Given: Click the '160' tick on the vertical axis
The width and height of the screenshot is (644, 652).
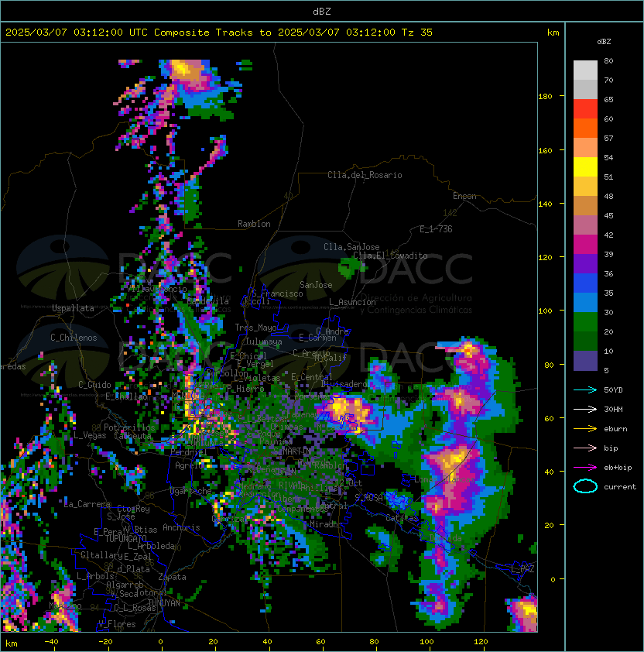Looking at the screenshot, I should (x=545, y=150).
